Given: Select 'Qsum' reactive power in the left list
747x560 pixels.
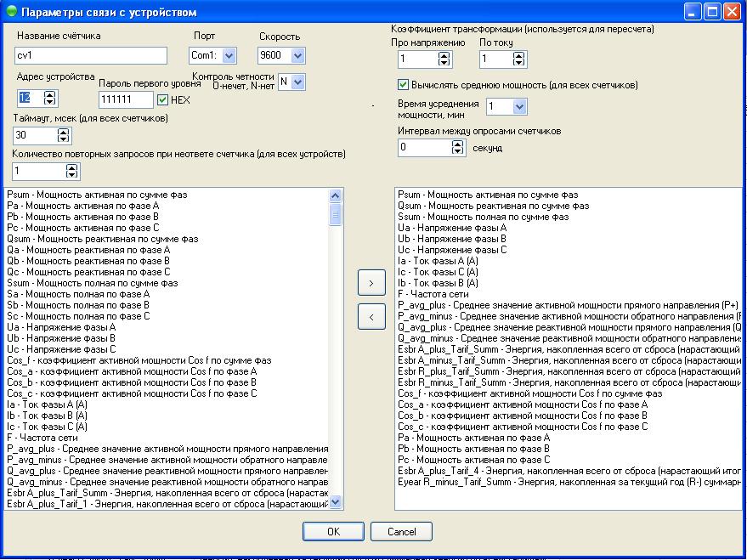Looking at the screenshot, I should click(102, 239).
